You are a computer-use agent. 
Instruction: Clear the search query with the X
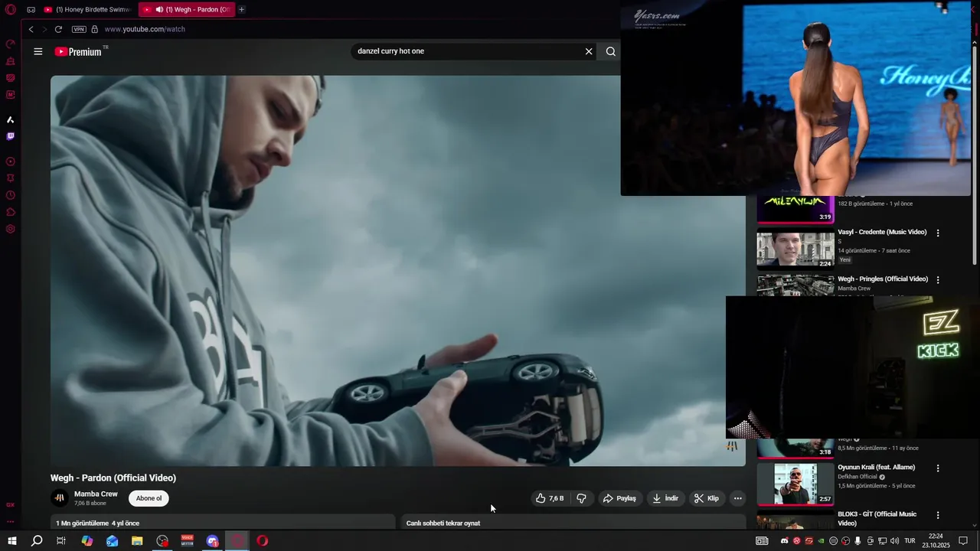click(589, 51)
